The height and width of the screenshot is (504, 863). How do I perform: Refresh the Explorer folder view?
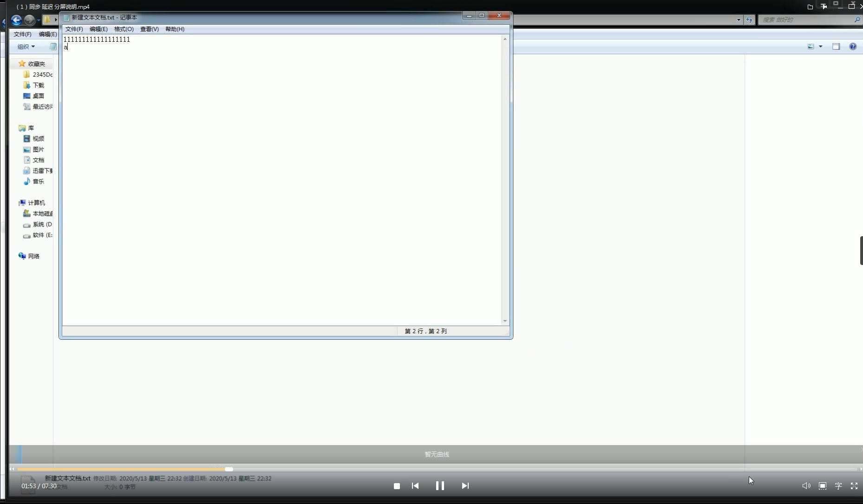pos(749,19)
